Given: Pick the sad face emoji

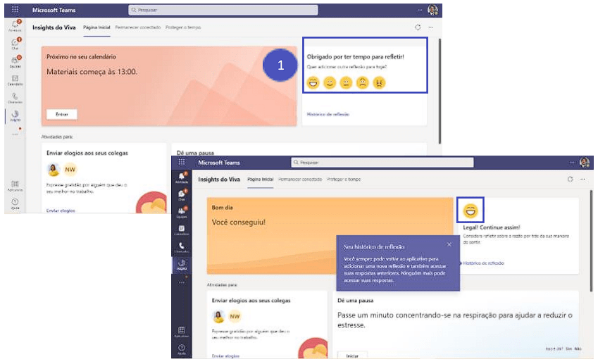Looking at the screenshot, I should tap(362, 82).
